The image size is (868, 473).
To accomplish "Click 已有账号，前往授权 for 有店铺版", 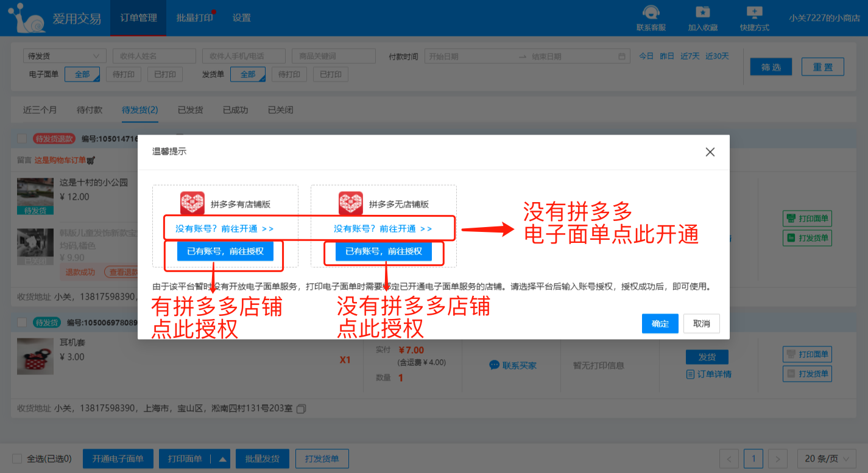I will (x=225, y=251).
